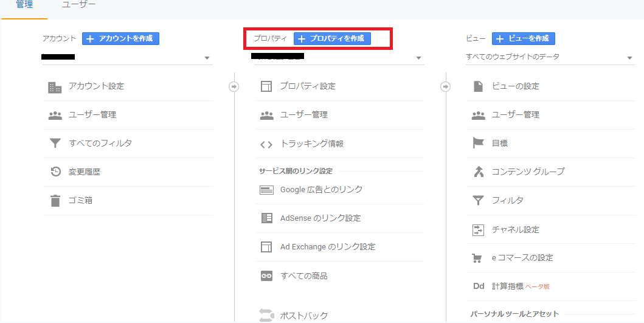Viewport: 644px width, 323px height.
Task: Click the building icon beside アカウント設定
Action: (55, 87)
